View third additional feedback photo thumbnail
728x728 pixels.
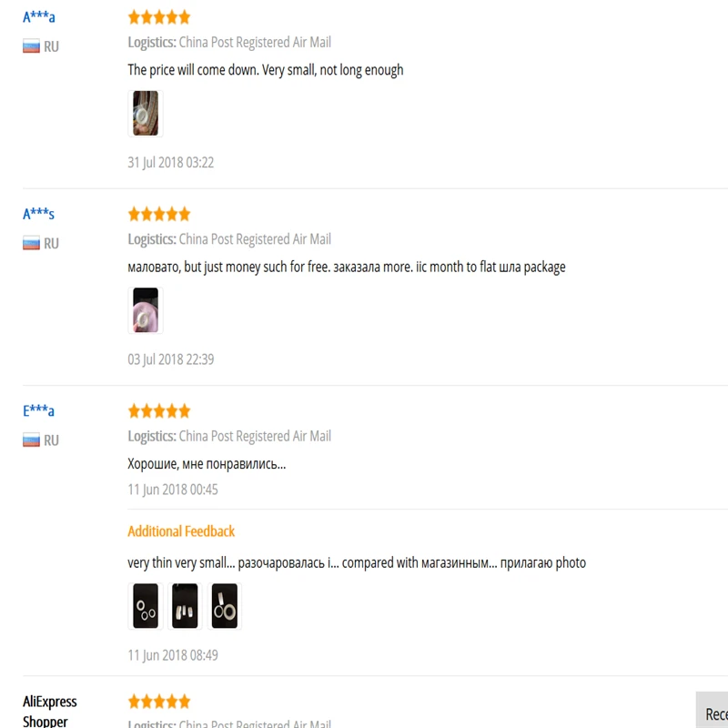[x=224, y=606]
